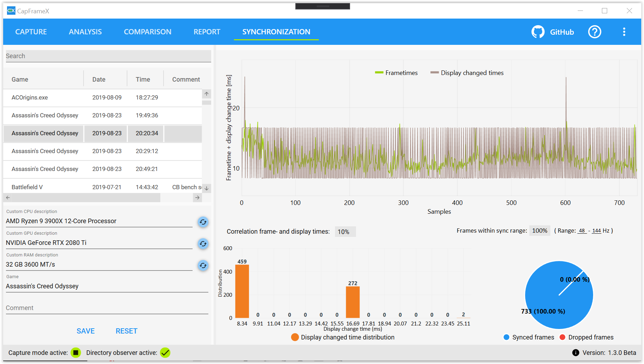Click the version info icon
The width and height of the screenshot is (644, 364).
pos(576,353)
